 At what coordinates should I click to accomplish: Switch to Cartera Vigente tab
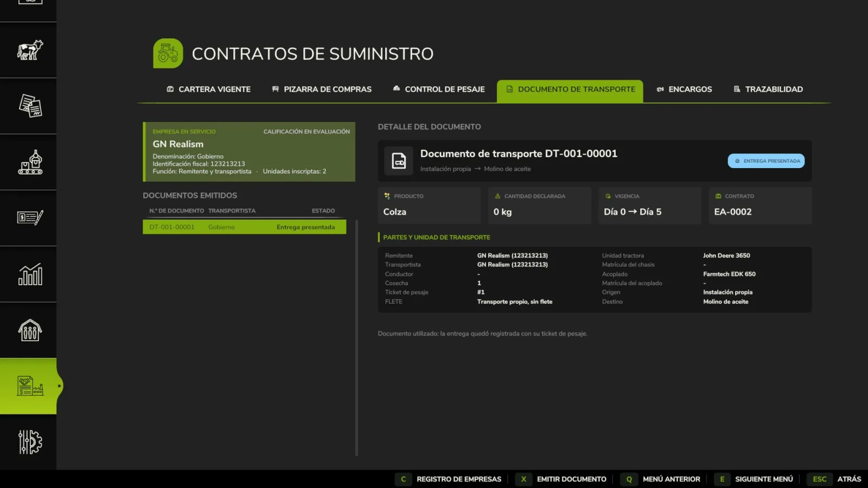[x=208, y=89]
